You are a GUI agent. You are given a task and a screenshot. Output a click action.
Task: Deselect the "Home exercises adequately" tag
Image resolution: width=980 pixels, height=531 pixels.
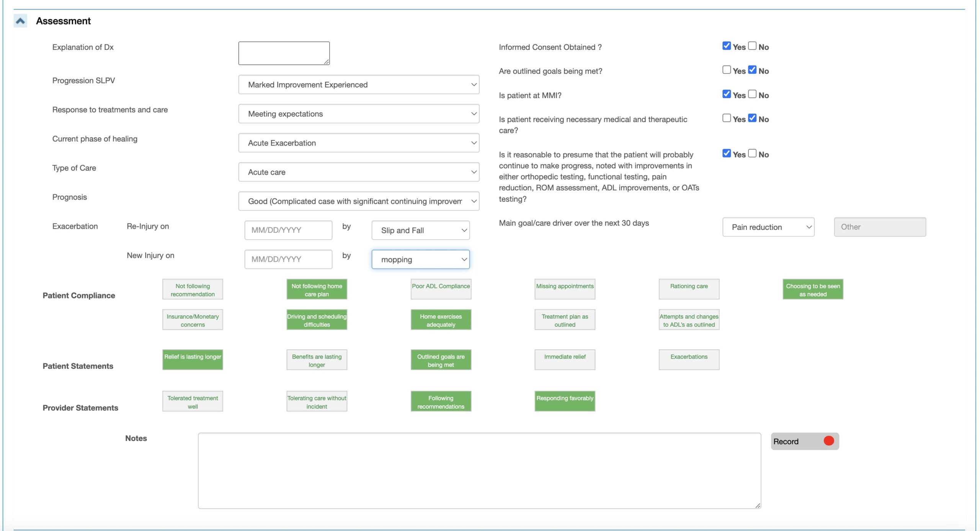[x=441, y=320]
